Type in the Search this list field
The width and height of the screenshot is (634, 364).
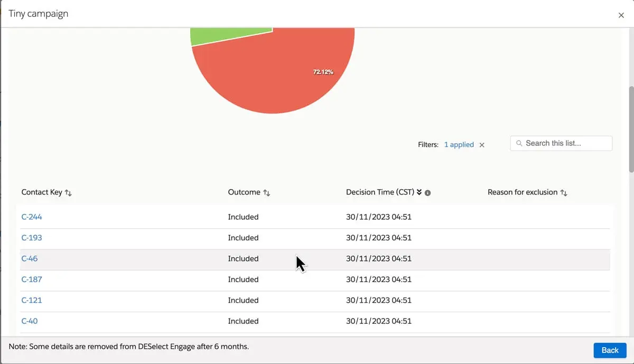565,143
